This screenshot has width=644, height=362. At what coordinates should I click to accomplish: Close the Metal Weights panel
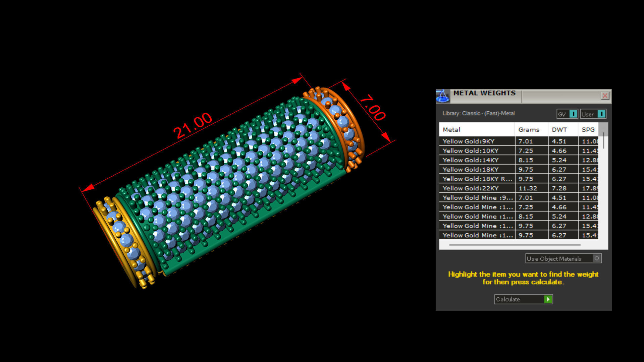(605, 96)
